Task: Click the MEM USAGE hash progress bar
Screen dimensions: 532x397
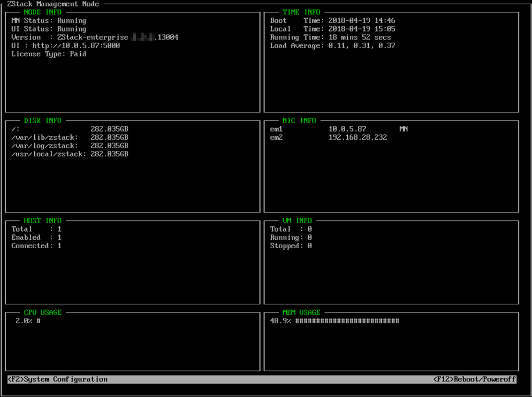Action: (x=347, y=321)
